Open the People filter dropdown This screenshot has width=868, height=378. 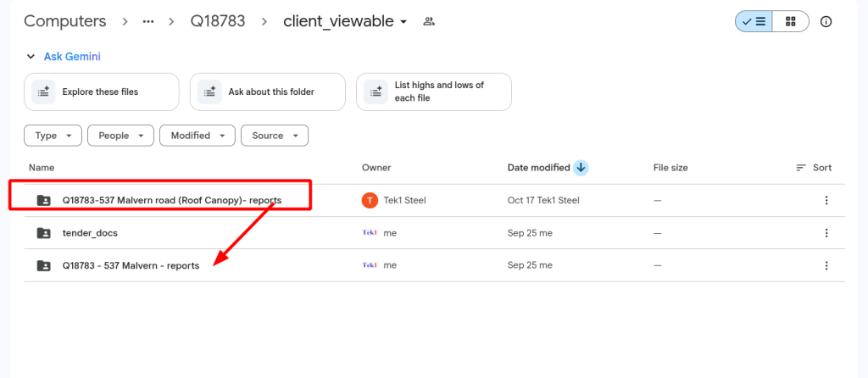point(121,136)
